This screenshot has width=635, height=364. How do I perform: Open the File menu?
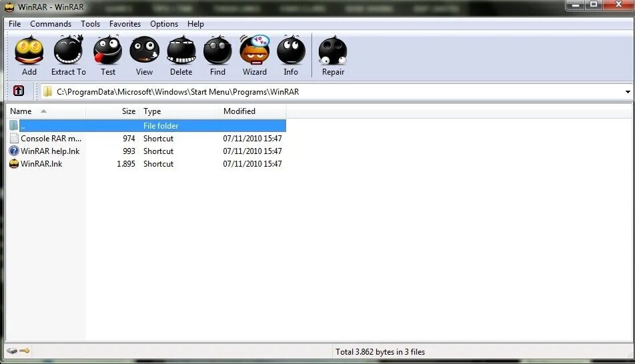click(15, 24)
